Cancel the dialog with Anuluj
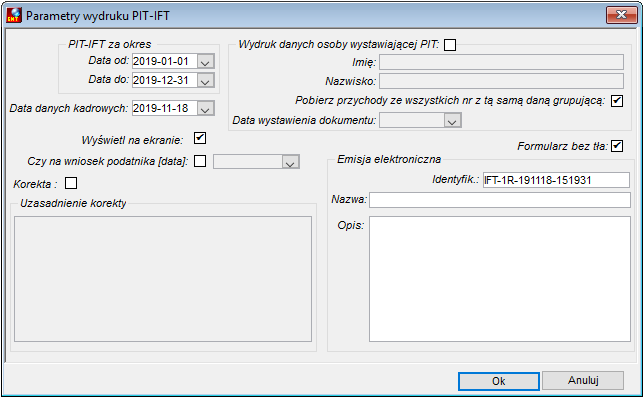 click(x=583, y=381)
